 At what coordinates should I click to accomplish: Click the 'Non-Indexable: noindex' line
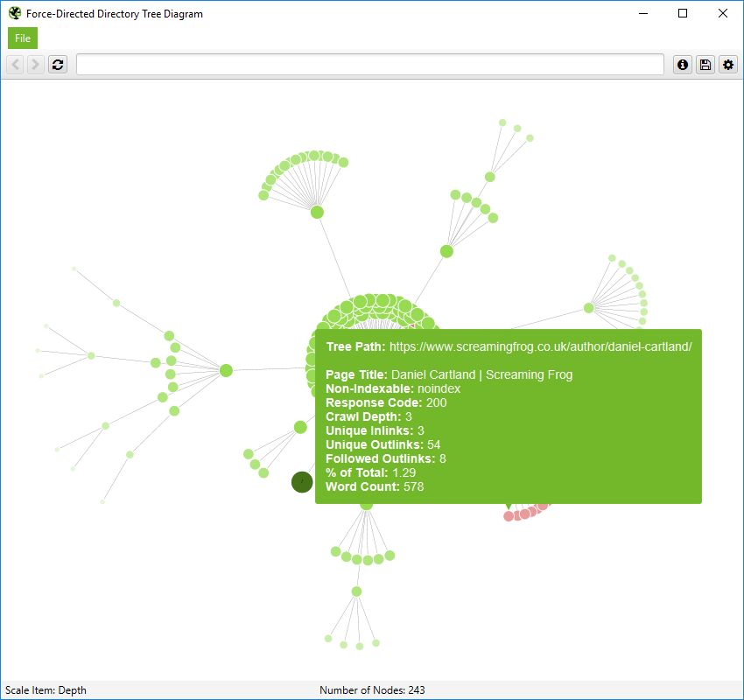tap(393, 388)
